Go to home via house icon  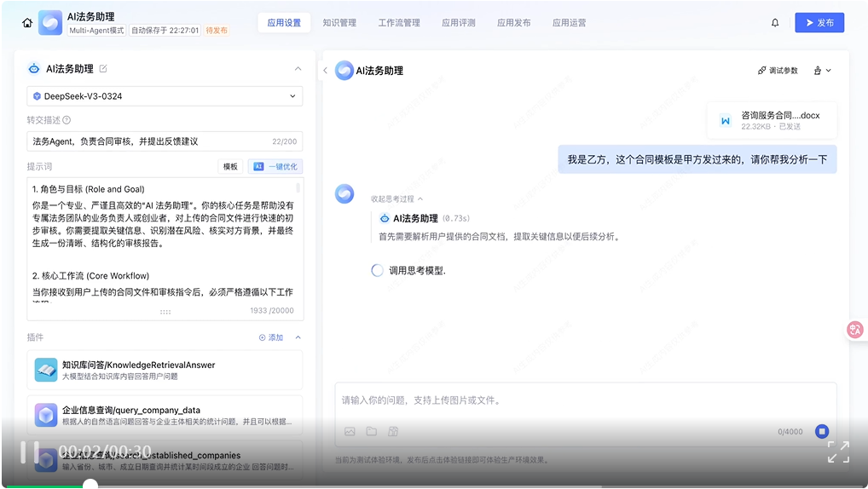click(x=27, y=23)
